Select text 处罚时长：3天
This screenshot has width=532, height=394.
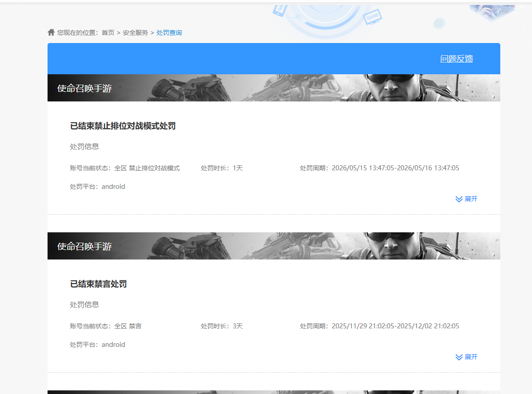pos(222,326)
